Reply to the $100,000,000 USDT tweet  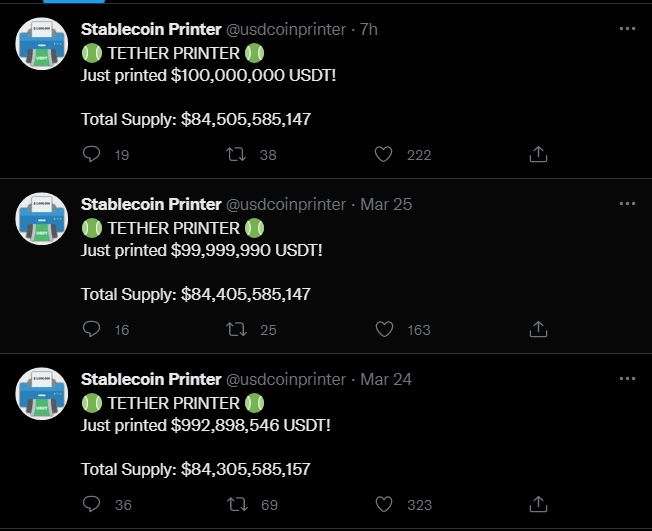pyautogui.click(x=91, y=154)
